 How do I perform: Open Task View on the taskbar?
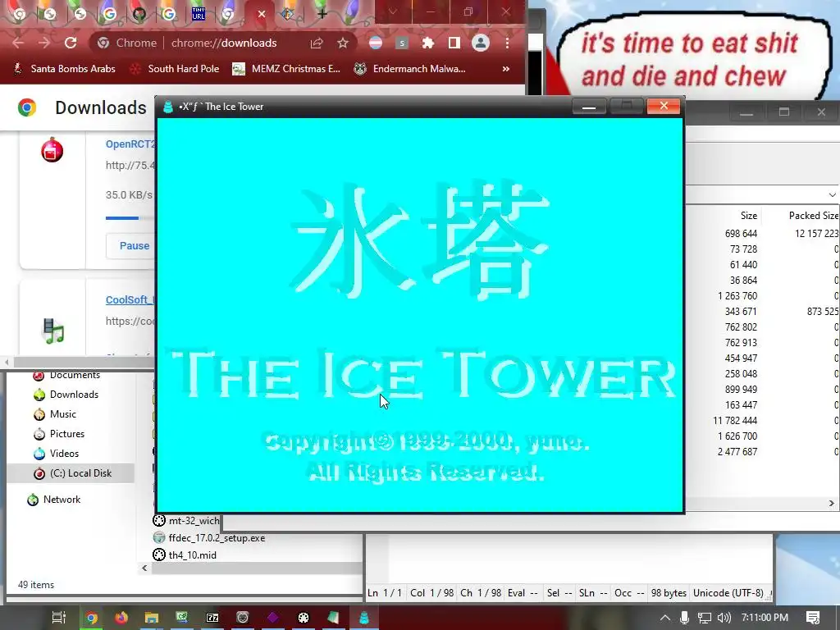[x=59, y=618]
